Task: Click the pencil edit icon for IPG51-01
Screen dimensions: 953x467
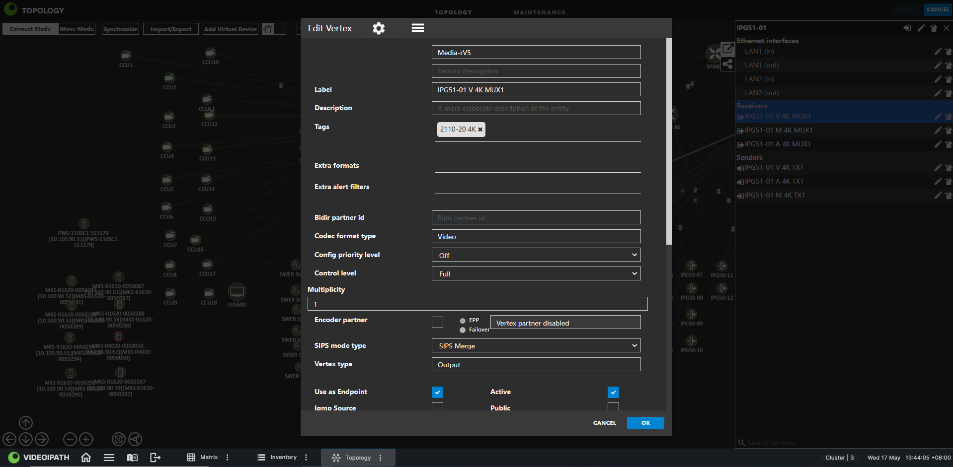Action: (x=921, y=28)
